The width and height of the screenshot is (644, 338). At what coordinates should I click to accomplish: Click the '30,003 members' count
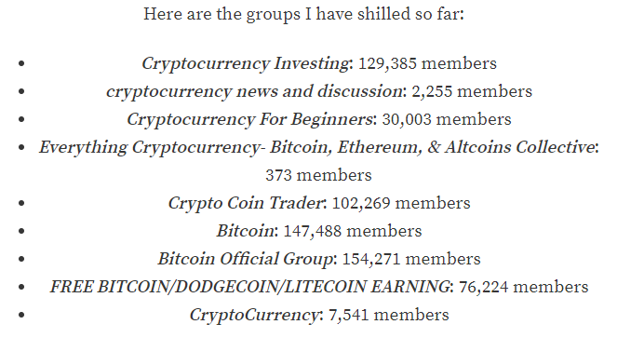click(447, 119)
